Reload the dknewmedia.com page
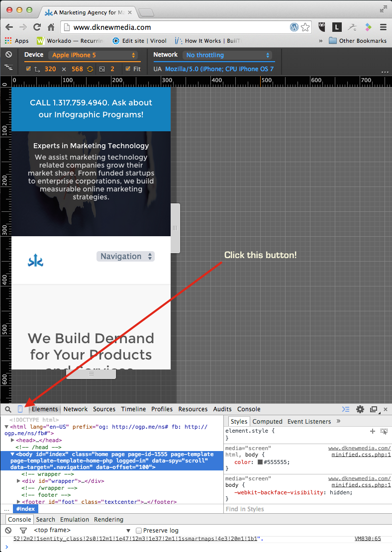The image size is (392, 552). pos(37,27)
